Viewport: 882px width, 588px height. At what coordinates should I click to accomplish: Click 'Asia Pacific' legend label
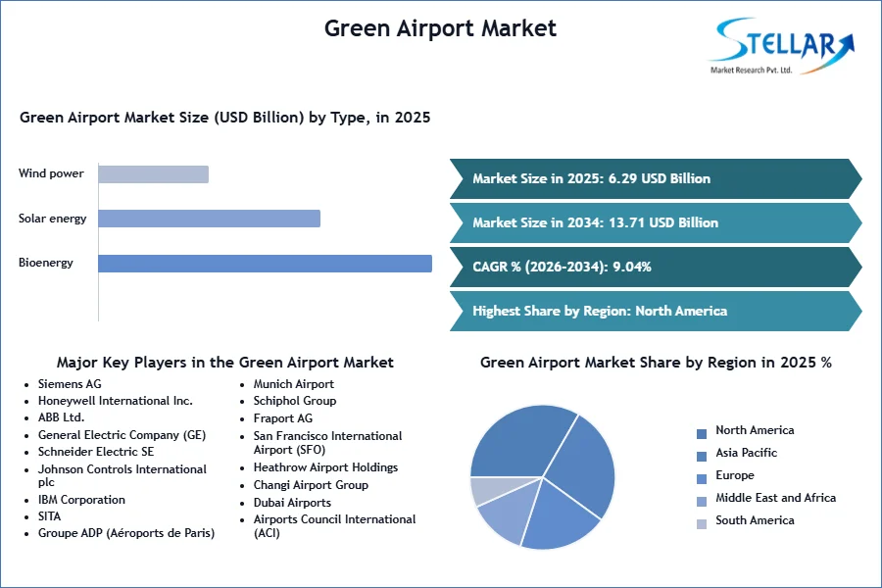click(x=747, y=453)
